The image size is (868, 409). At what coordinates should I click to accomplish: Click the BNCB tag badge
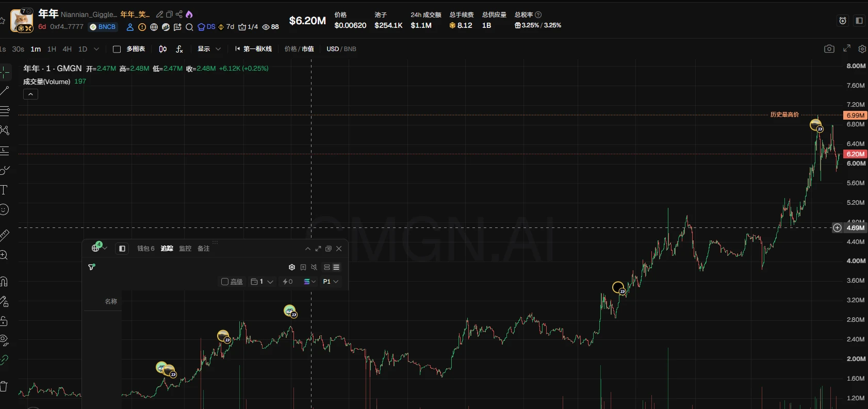click(x=103, y=27)
